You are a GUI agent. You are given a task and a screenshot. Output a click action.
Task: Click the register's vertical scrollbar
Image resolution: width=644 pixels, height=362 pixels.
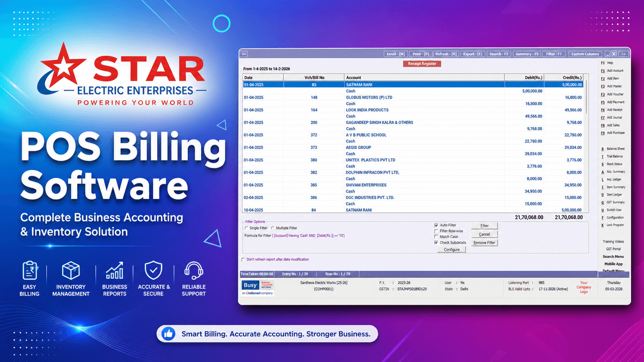pyautogui.click(x=586, y=145)
